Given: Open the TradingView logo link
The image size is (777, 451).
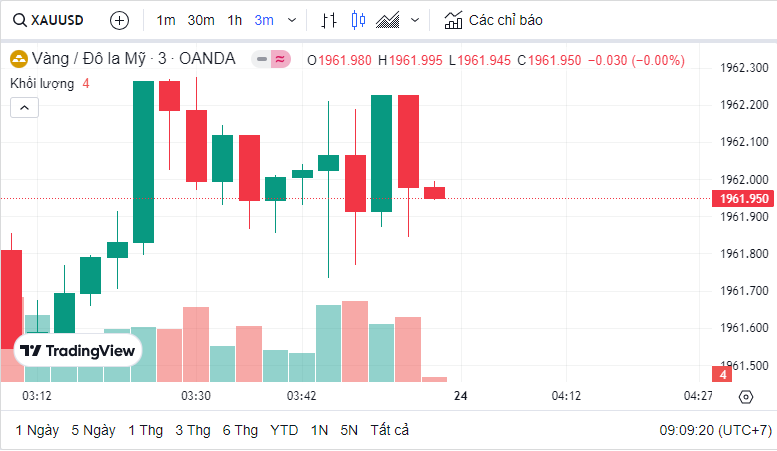Looking at the screenshot, I should click(x=78, y=351).
